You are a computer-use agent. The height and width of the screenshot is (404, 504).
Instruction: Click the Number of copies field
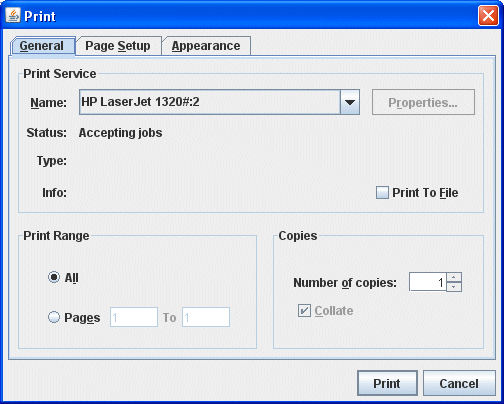pos(428,282)
